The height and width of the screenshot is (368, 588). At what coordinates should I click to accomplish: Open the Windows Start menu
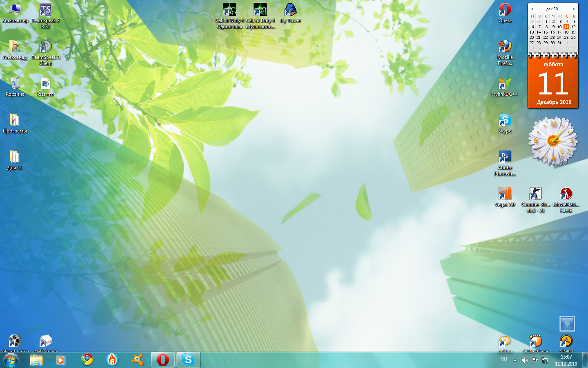11,360
